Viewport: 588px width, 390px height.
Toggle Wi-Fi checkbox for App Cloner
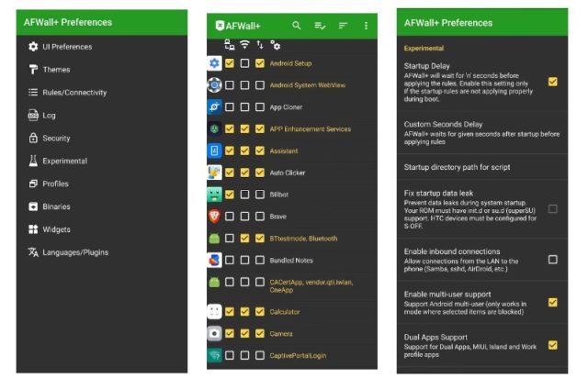tap(244, 107)
